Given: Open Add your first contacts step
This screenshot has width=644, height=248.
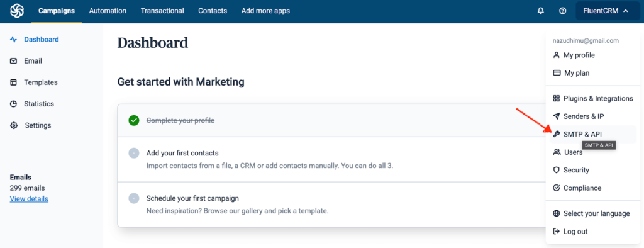Looking at the screenshot, I should [182, 153].
